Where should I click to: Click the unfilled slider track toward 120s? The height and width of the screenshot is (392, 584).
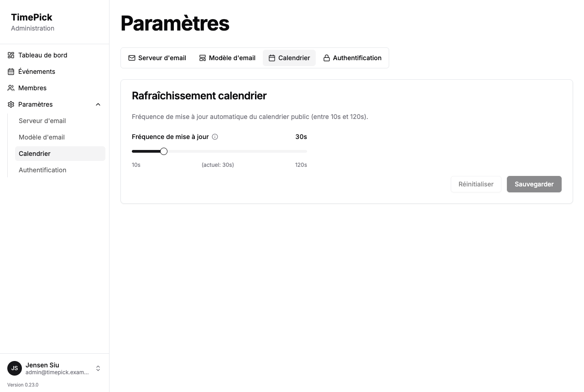pos(237,151)
